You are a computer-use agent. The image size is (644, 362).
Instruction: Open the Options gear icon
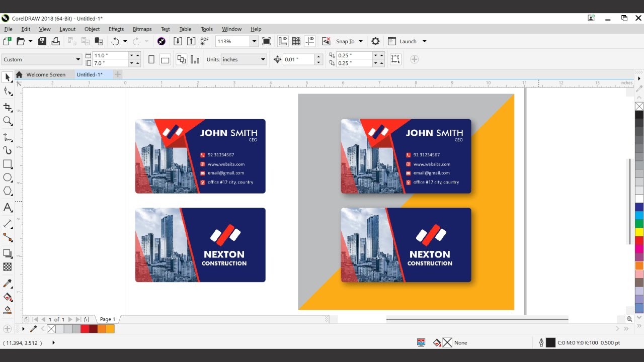click(375, 41)
